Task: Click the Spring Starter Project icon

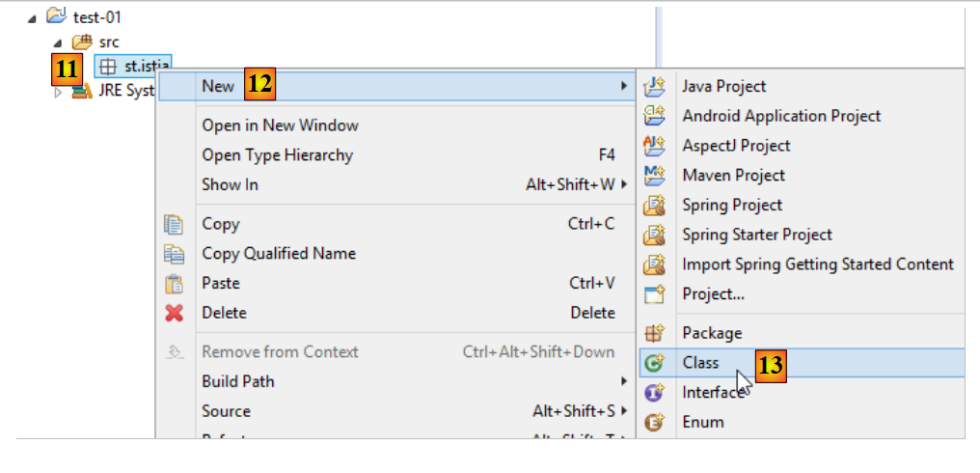Action: pyautogui.click(x=655, y=235)
